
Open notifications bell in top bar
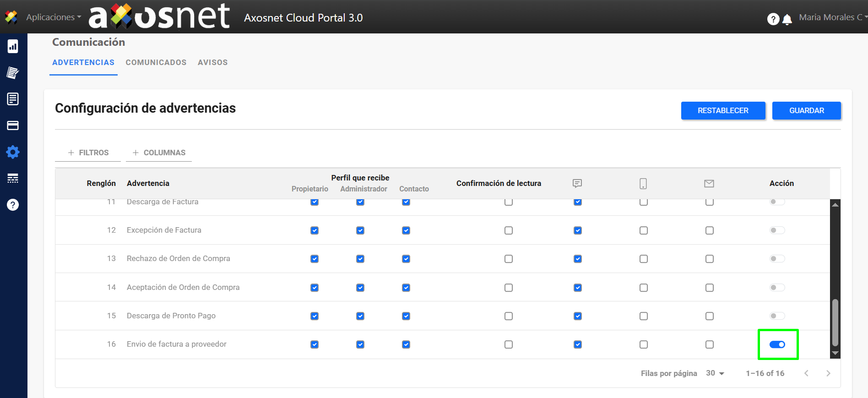coord(787,19)
